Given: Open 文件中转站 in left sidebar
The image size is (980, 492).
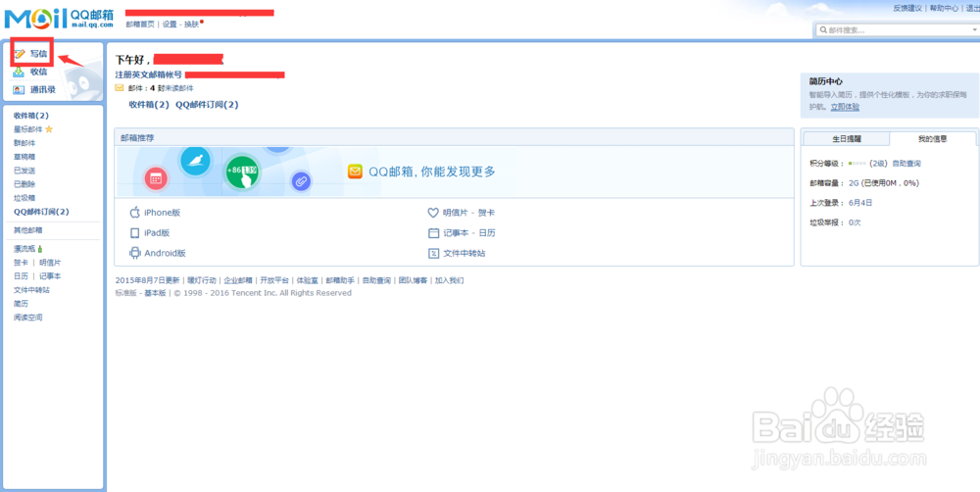Looking at the screenshot, I should point(32,290).
